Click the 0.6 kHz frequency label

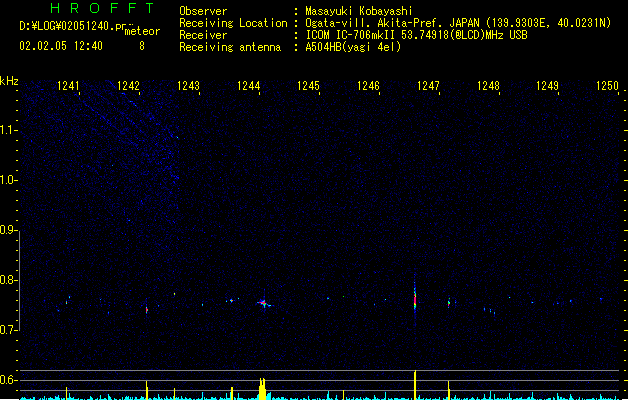pyautogui.click(x=8, y=380)
